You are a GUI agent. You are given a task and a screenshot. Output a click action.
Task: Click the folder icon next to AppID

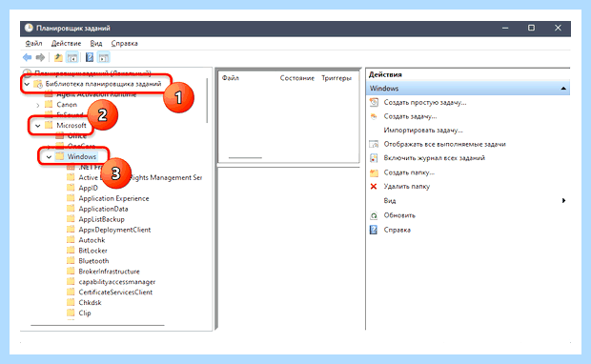click(71, 188)
